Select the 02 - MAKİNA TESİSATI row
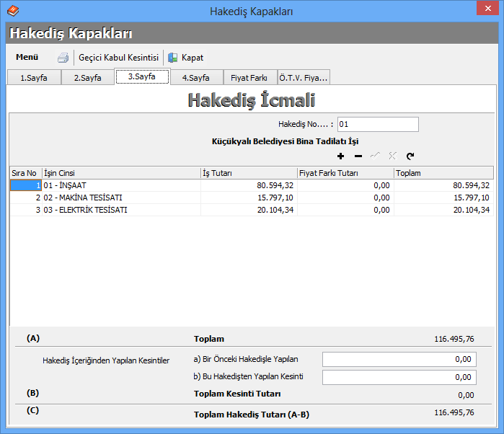 [120, 198]
